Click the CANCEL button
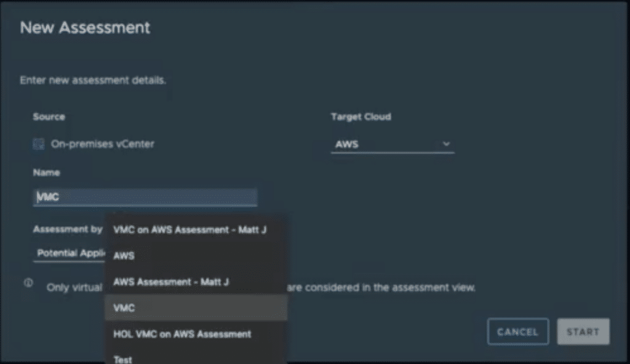The width and height of the screenshot is (630, 364). click(518, 332)
